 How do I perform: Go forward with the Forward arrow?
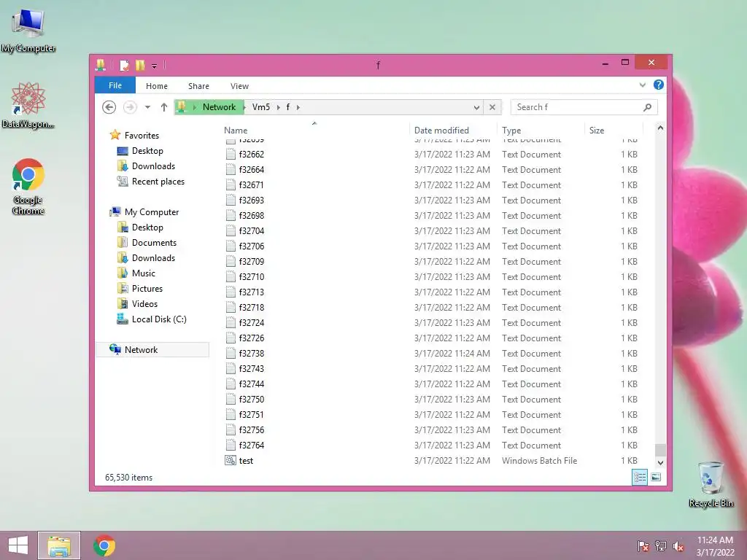tap(130, 107)
